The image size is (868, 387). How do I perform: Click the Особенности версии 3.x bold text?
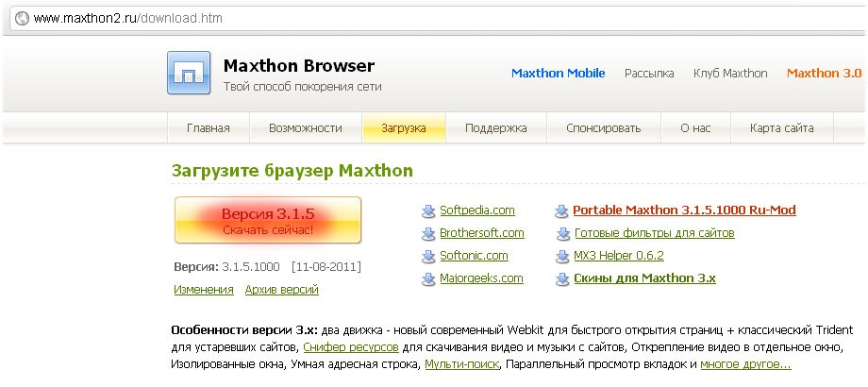(x=244, y=331)
